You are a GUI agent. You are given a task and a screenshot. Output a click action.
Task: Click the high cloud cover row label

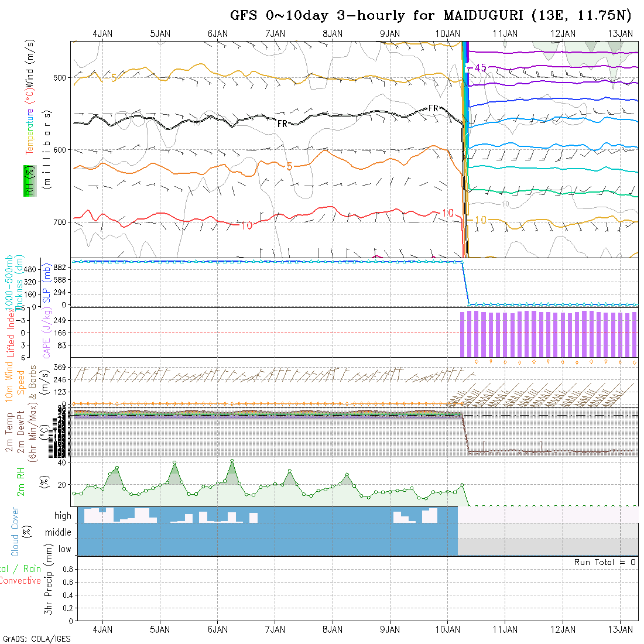tap(63, 515)
